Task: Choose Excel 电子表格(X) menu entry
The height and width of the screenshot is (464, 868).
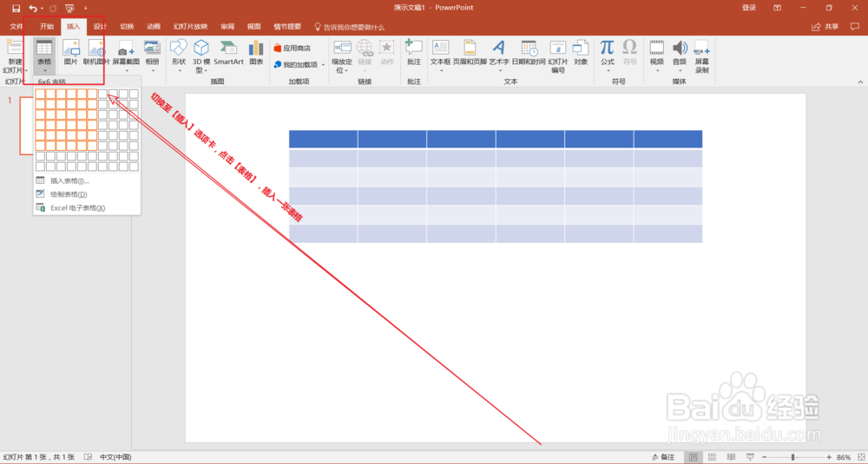Action: point(87,208)
